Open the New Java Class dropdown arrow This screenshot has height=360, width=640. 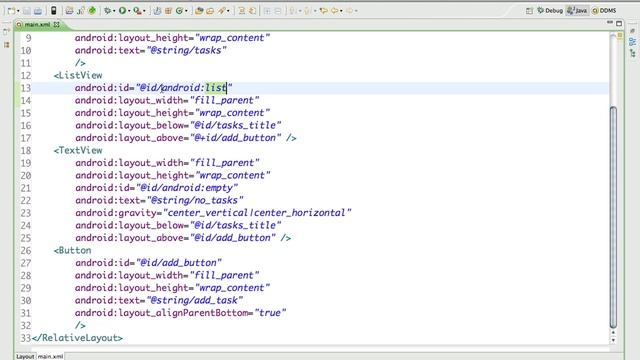187,11
